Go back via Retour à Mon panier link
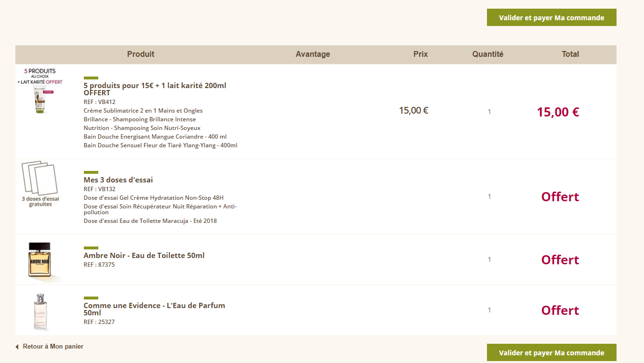This screenshot has width=644, height=363. click(53, 347)
